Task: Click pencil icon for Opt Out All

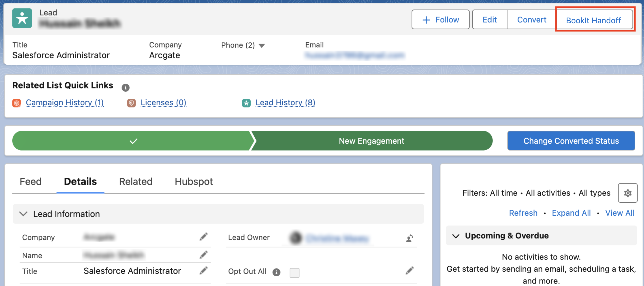Action: [409, 271]
